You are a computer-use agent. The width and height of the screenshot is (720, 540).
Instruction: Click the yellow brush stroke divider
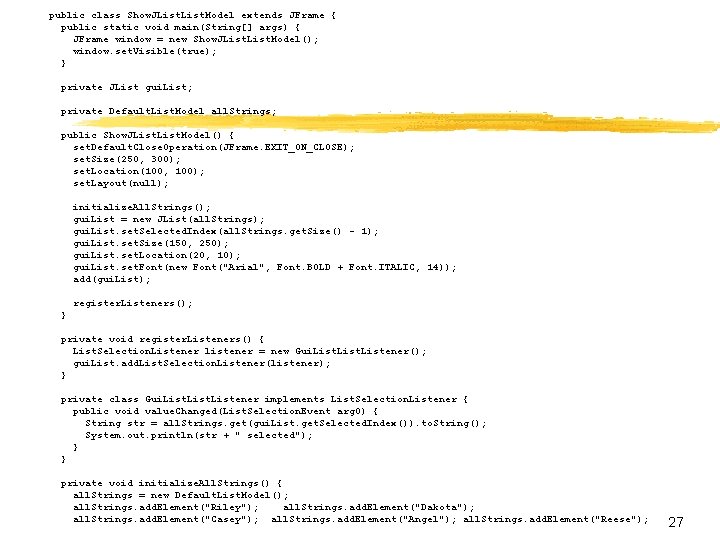pos(396,123)
